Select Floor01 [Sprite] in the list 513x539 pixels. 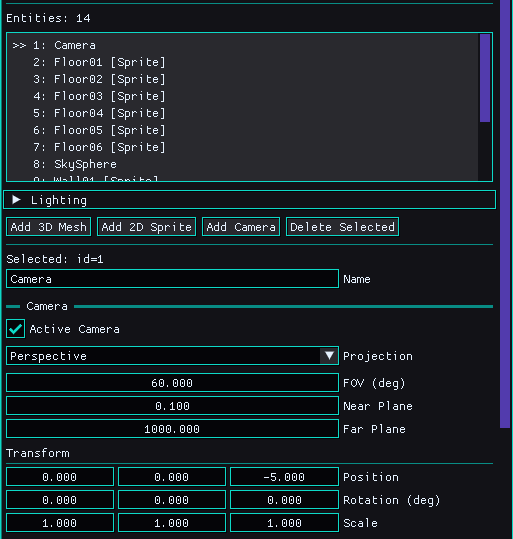click(x=242, y=62)
